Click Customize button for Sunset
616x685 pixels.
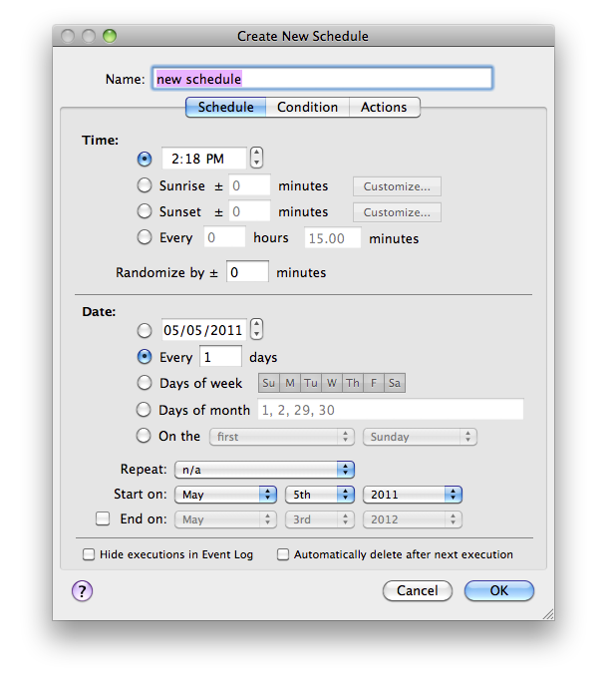(x=397, y=212)
